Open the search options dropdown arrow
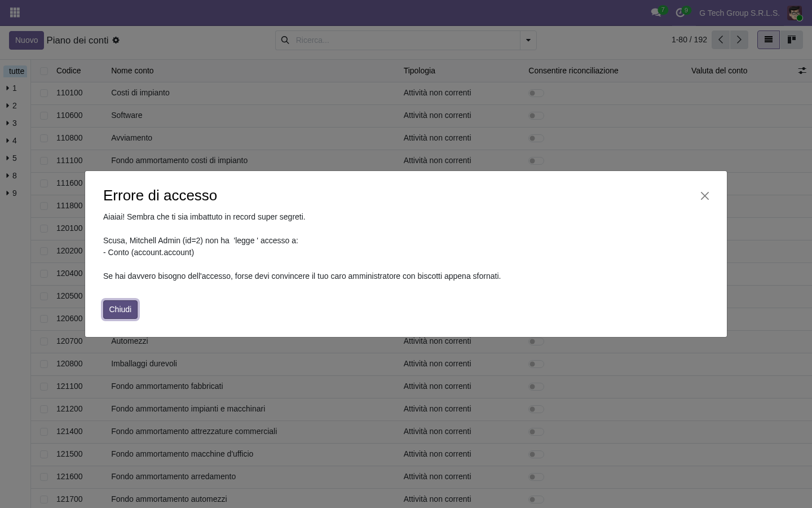This screenshot has width=812, height=508. [528, 40]
